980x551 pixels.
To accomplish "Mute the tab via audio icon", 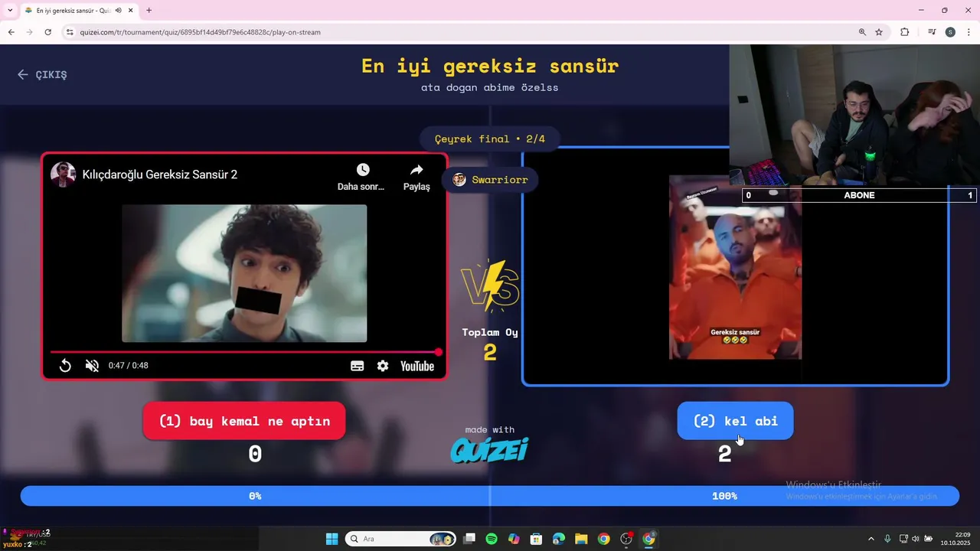I will click(119, 10).
